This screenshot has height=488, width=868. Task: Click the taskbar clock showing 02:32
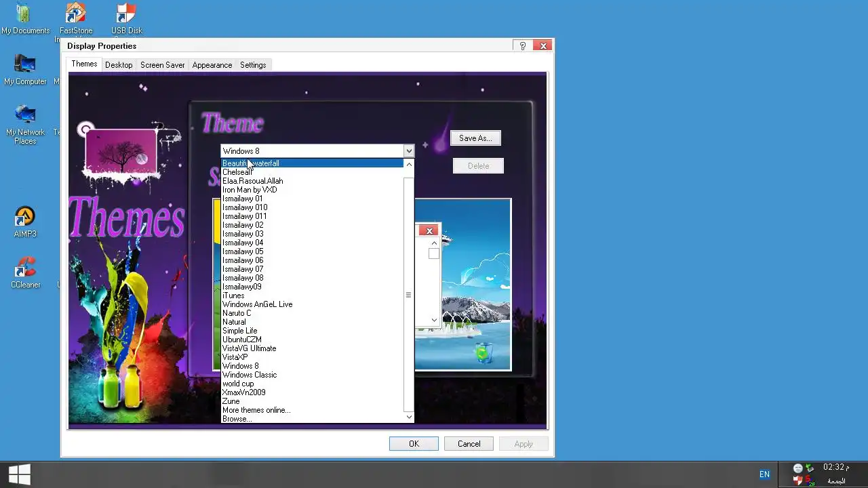(x=835, y=467)
